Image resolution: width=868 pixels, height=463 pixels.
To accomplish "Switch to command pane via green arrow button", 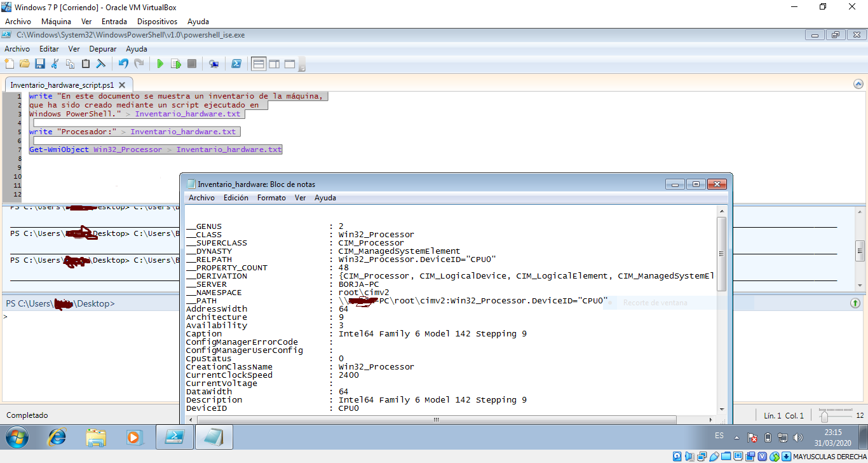I will click(855, 303).
